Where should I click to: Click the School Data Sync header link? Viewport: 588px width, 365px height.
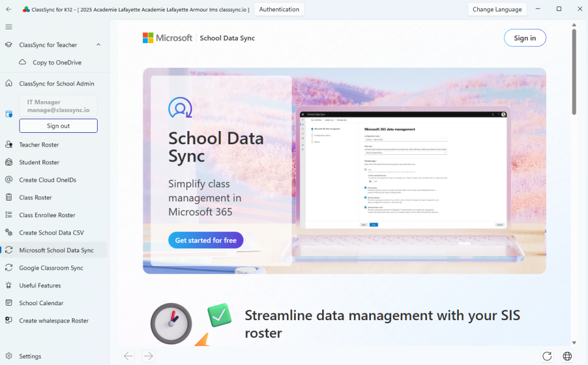coord(227,38)
